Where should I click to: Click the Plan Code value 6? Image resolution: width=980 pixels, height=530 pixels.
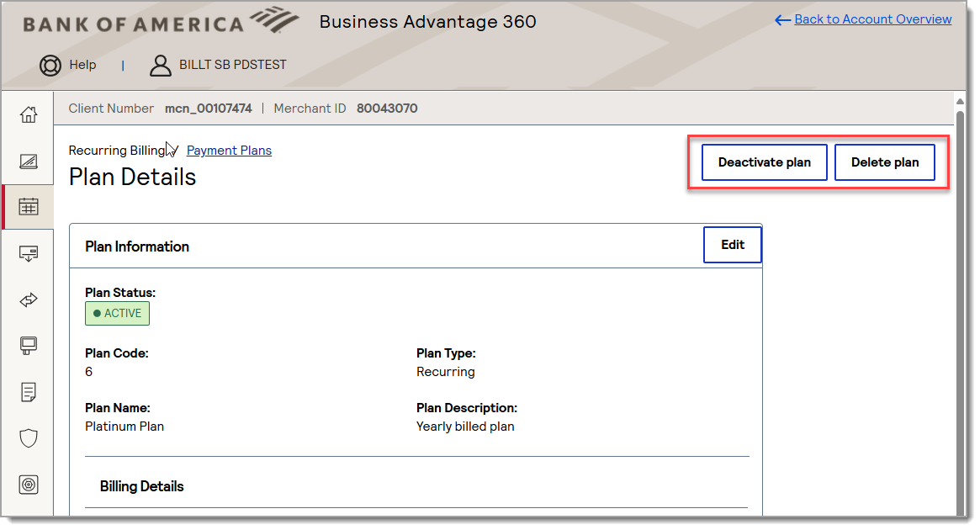tap(89, 372)
